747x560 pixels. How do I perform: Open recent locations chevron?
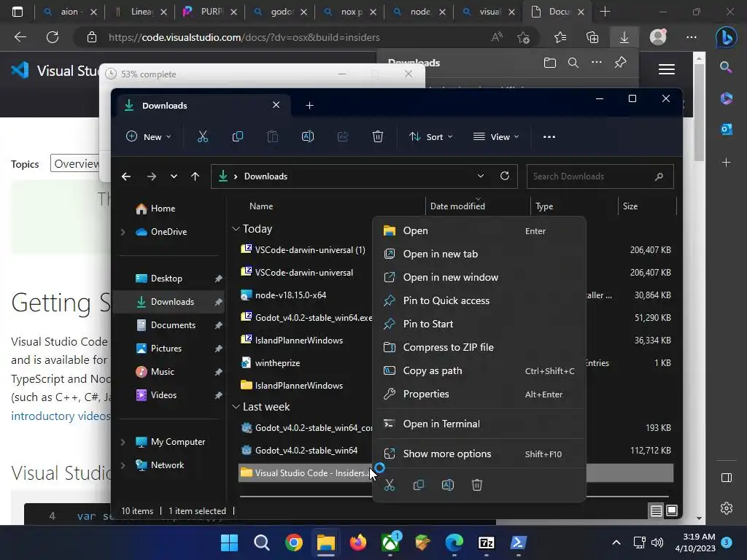point(174,176)
